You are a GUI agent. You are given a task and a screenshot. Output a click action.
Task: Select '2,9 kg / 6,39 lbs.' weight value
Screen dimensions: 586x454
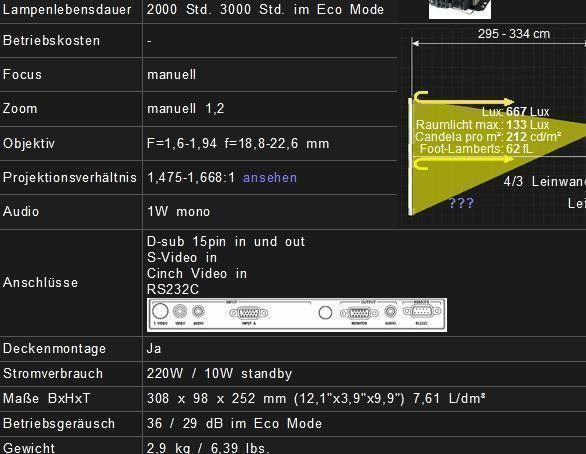pos(209,448)
